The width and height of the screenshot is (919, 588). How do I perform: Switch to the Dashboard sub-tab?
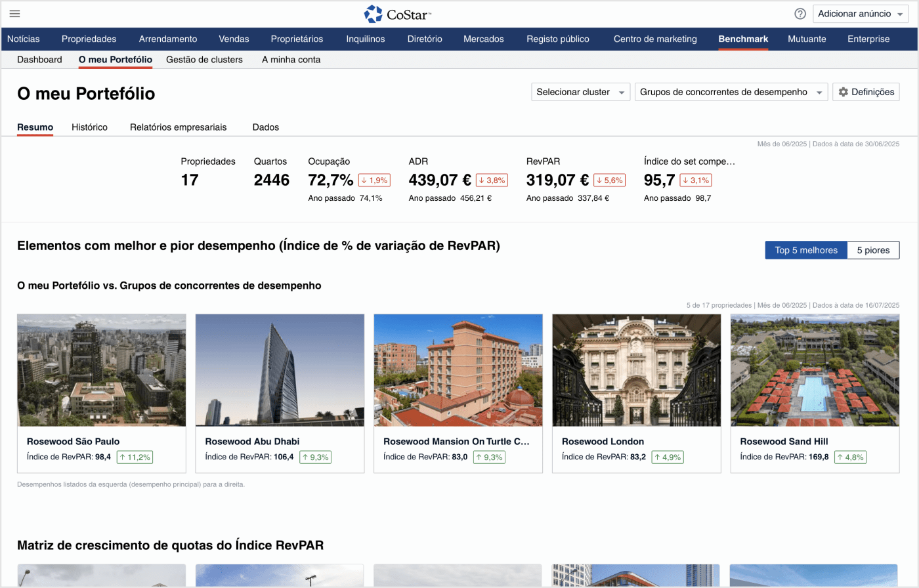39,59
